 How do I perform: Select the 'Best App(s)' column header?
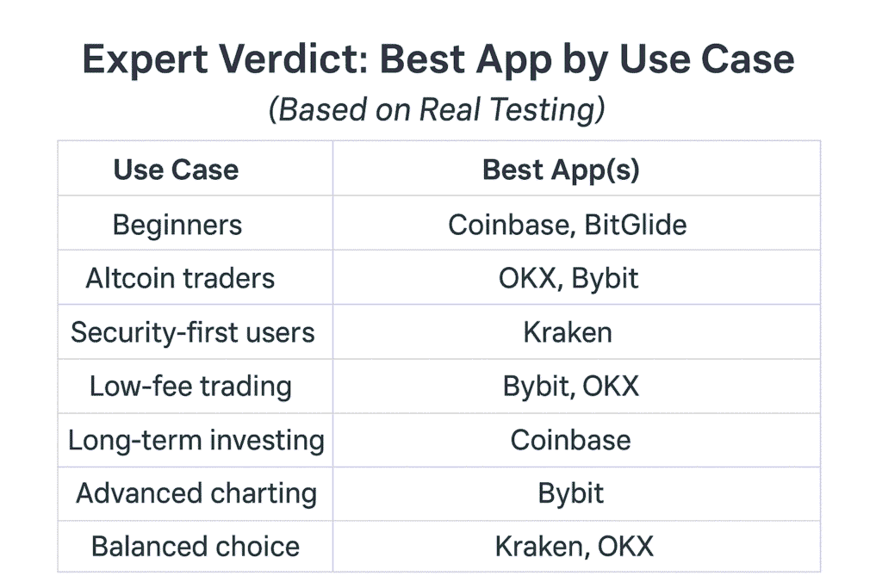(561, 170)
